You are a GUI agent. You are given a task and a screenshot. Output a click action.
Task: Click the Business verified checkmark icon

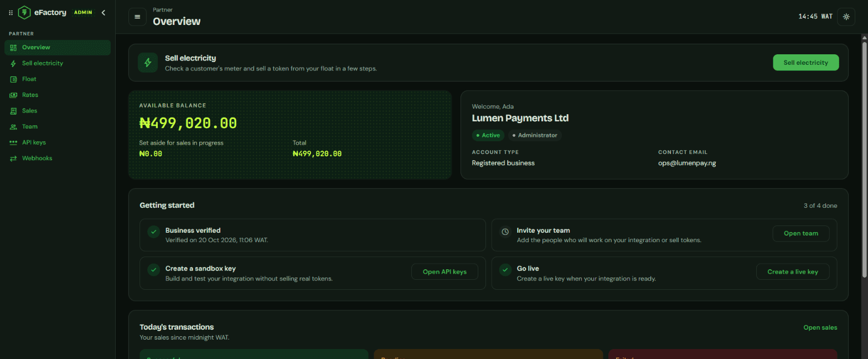(154, 232)
